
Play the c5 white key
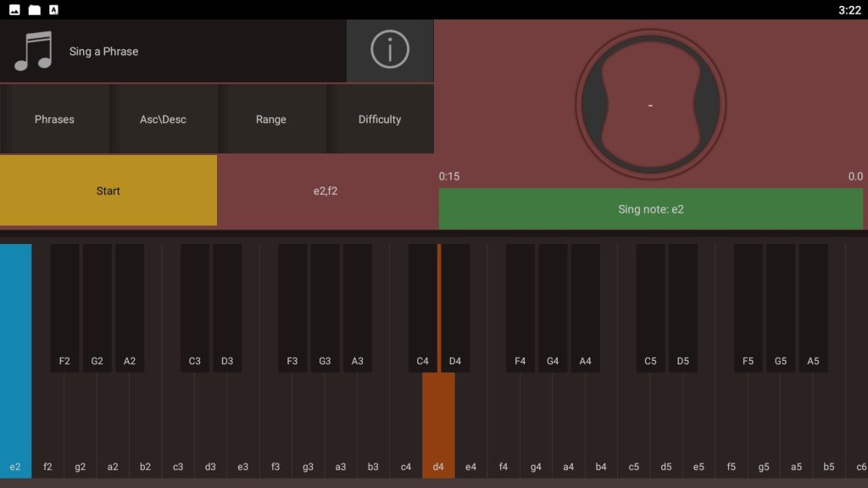coord(634,425)
